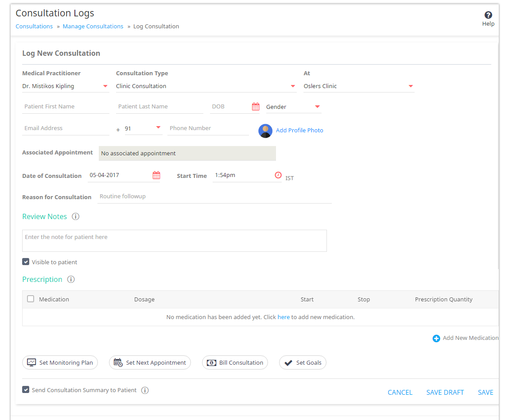Click the SAVE button

(486, 393)
